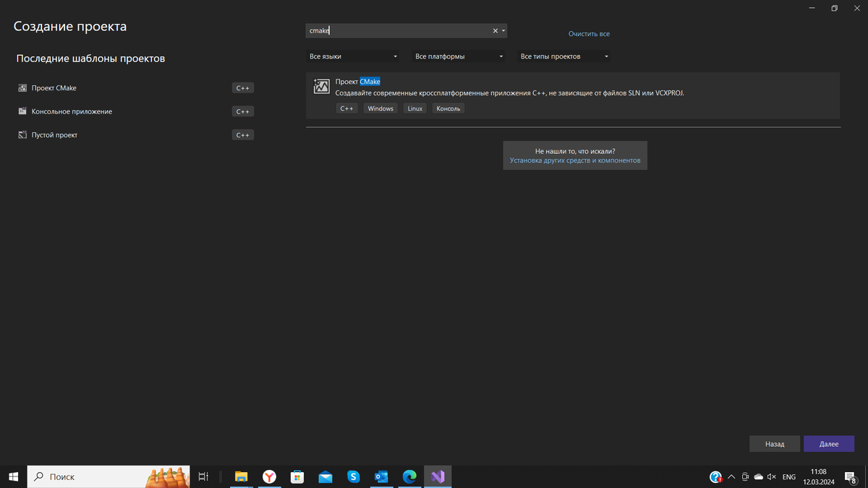
Task: Open the clock showing 11:08
Action: tap(818, 476)
